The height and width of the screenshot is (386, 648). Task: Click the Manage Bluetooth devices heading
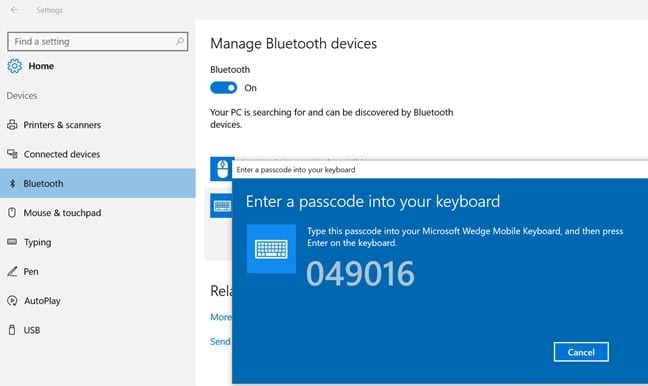click(x=293, y=43)
